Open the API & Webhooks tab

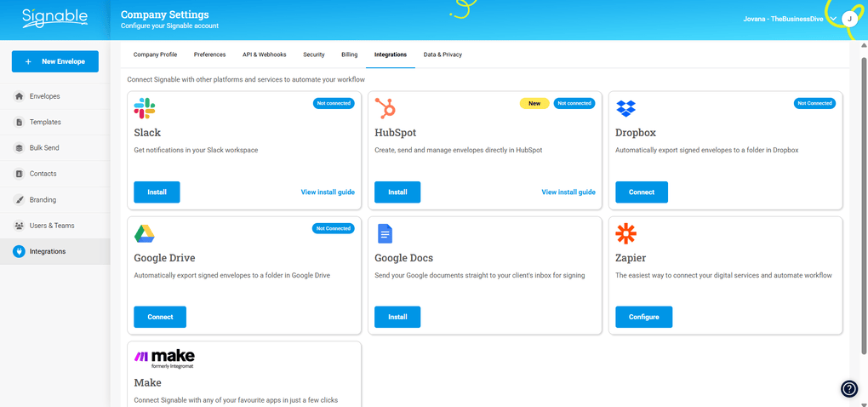click(264, 54)
